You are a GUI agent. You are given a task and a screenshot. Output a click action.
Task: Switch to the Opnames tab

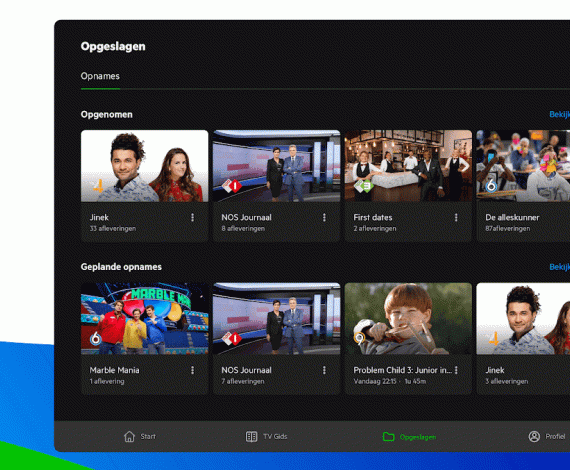coord(100,76)
